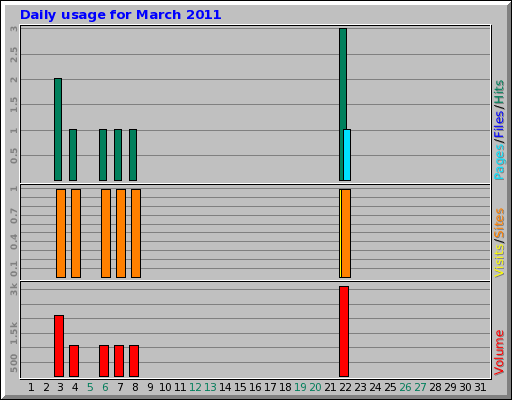The width and height of the screenshot is (512, 400).
Task: Click day label '22' on the x-axis
Action: click(x=345, y=387)
